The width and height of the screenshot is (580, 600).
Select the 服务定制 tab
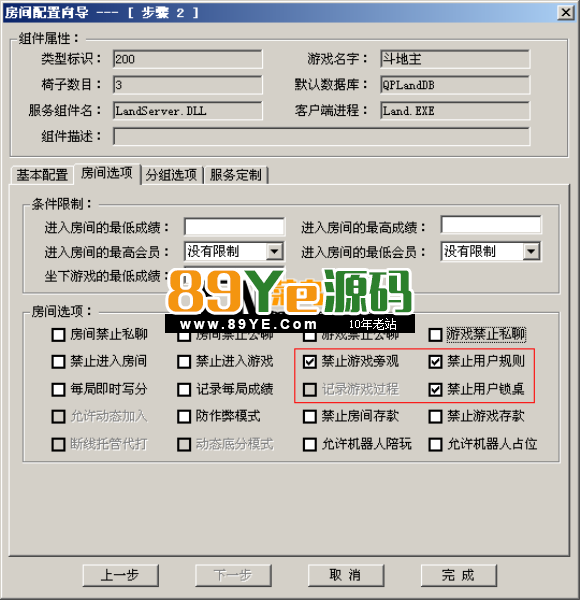[236, 175]
